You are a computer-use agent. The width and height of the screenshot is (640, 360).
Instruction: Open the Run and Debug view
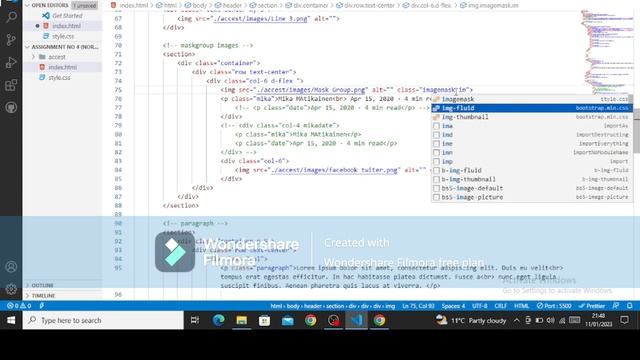tap(11, 62)
